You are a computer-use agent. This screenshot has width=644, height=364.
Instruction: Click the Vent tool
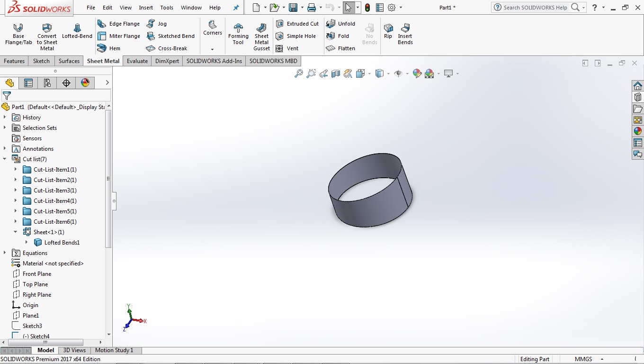coord(287,48)
